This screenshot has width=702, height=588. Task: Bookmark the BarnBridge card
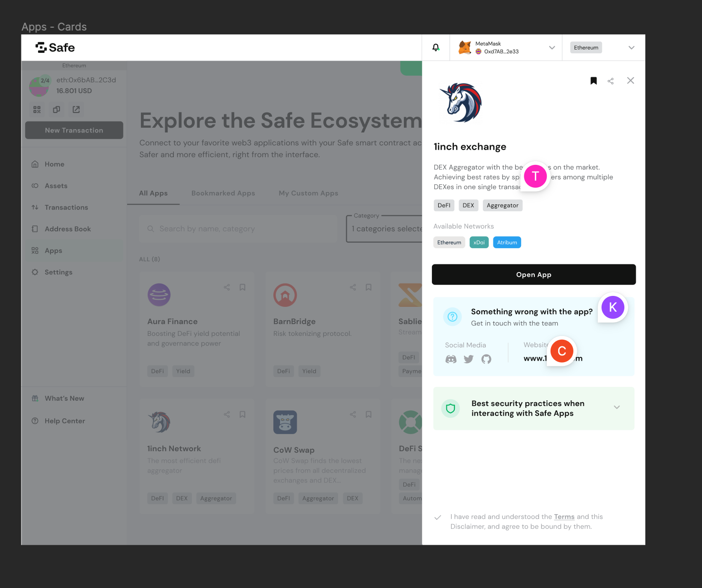click(369, 287)
